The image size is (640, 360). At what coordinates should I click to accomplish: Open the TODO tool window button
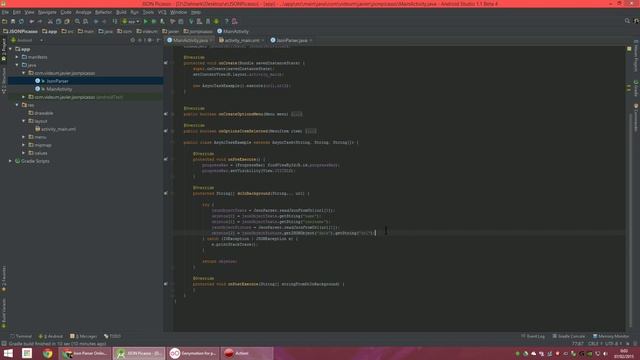(x=113, y=336)
